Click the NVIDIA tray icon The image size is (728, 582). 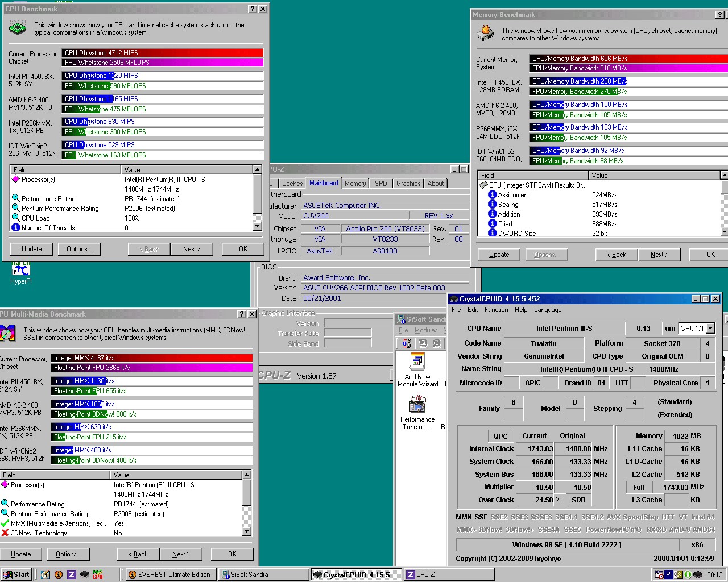coord(678,575)
